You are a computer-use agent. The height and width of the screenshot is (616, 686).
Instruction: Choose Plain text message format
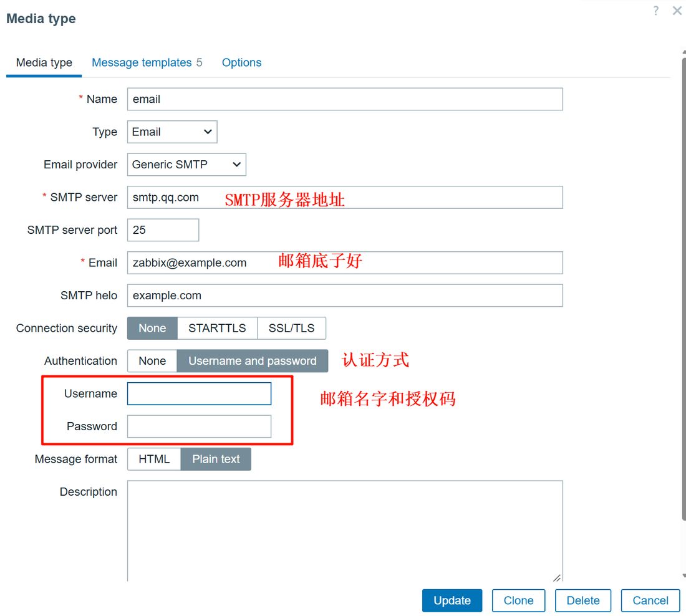216,459
